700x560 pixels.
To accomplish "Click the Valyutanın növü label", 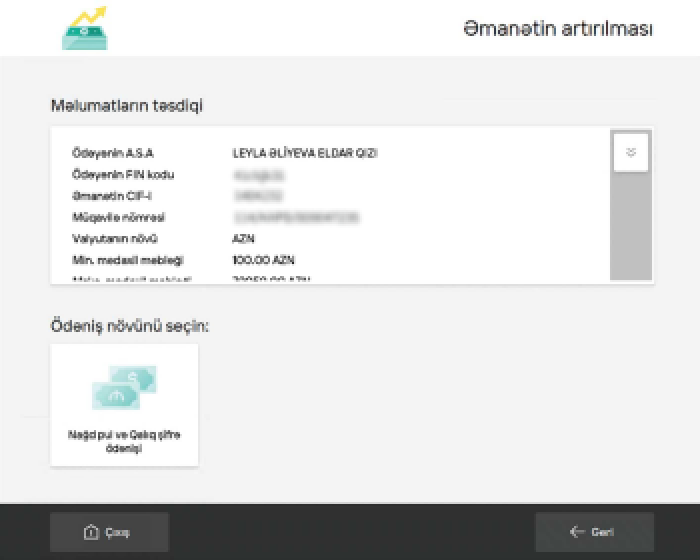I will click(115, 239).
